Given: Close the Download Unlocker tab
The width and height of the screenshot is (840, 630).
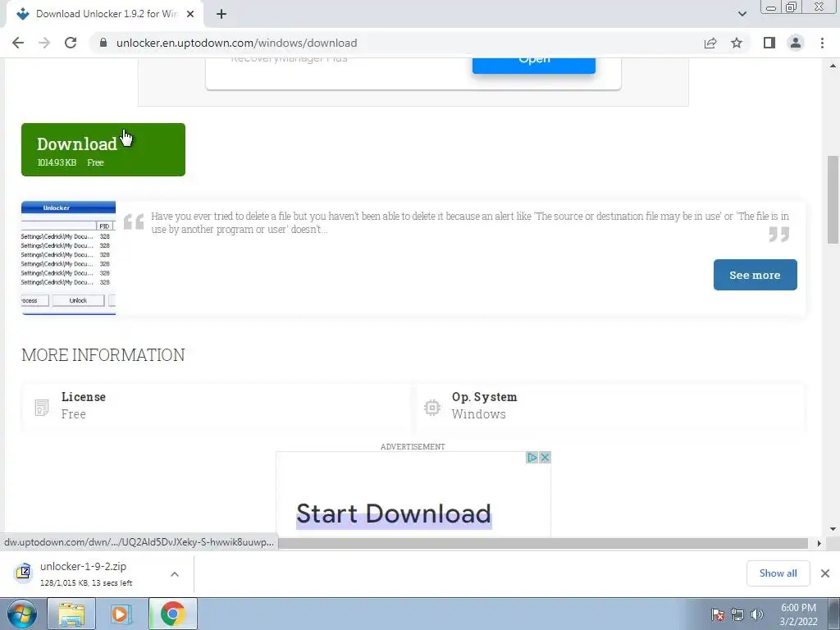Looking at the screenshot, I should pyautogui.click(x=190, y=14).
